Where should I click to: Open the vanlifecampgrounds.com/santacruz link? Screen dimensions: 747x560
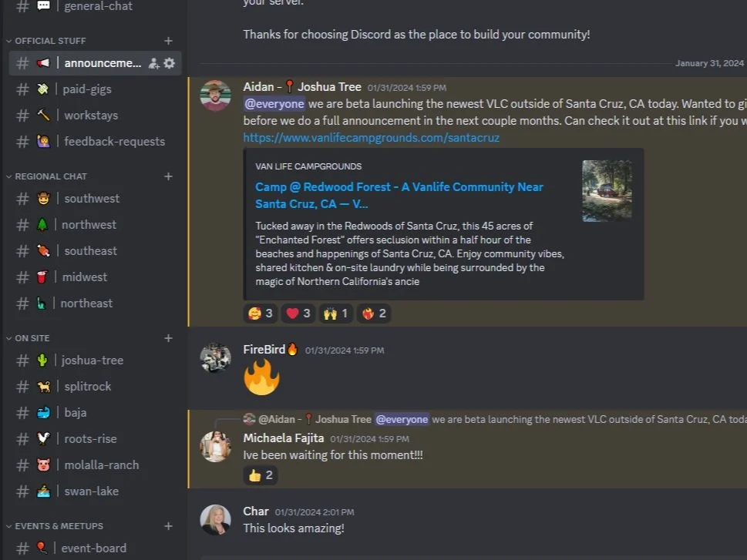pyautogui.click(x=371, y=138)
